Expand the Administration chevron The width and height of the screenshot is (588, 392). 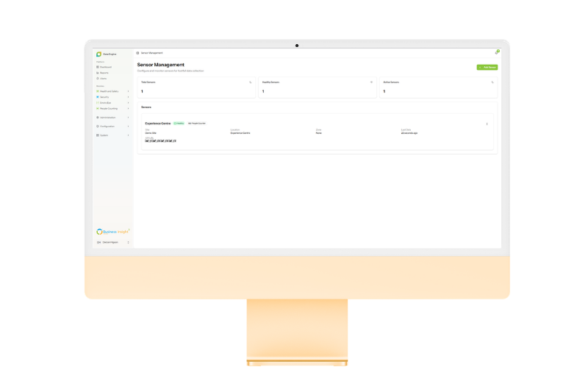[128, 118]
